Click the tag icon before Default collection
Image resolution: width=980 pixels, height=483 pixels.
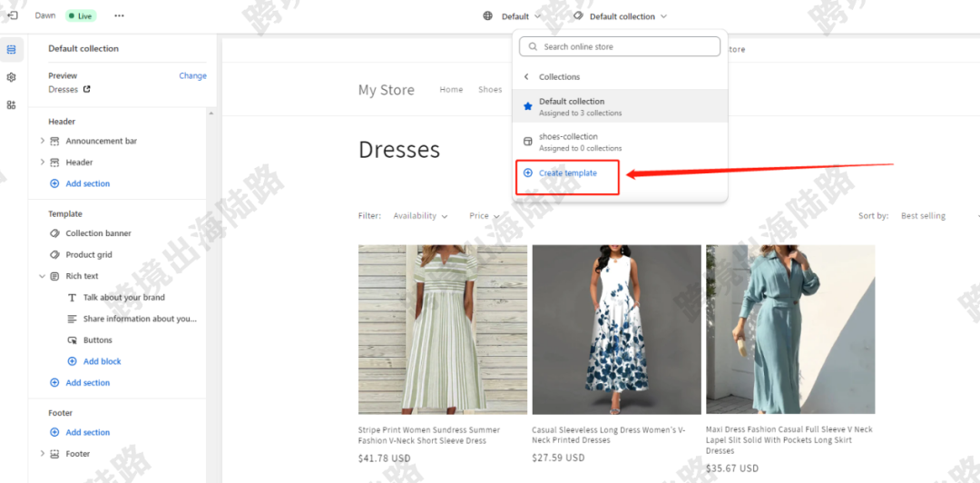pyautogui.click(x=579, y=15)
